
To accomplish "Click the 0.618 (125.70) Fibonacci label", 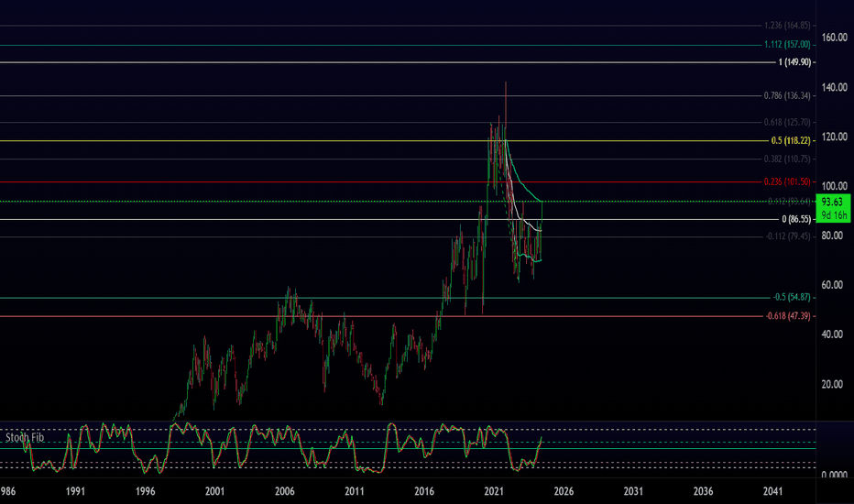I will [x=787, y=122].
